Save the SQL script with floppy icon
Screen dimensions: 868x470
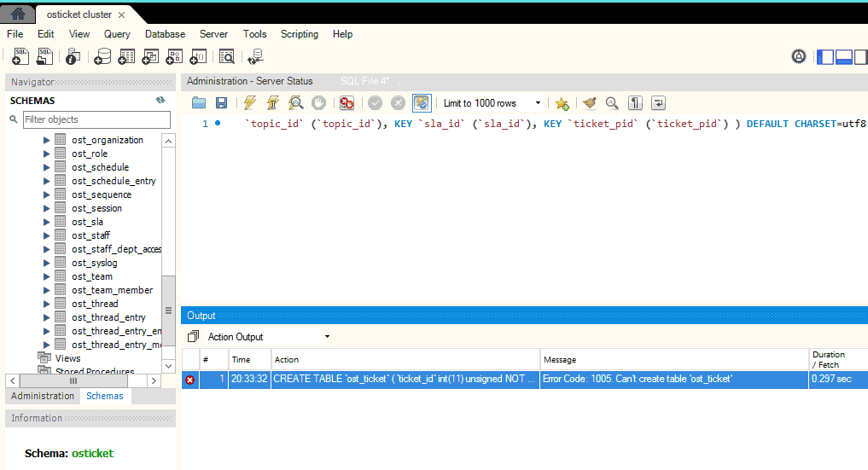click(221, 103)
